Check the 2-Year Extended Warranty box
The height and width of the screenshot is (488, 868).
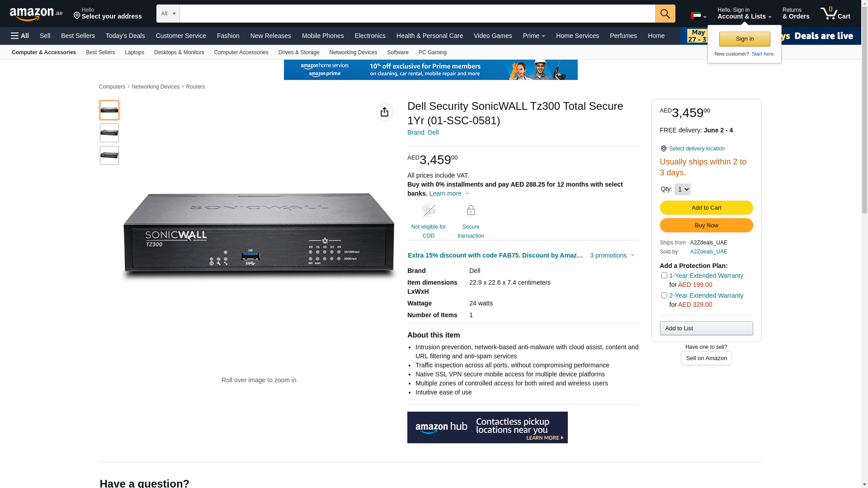point(664,296)
